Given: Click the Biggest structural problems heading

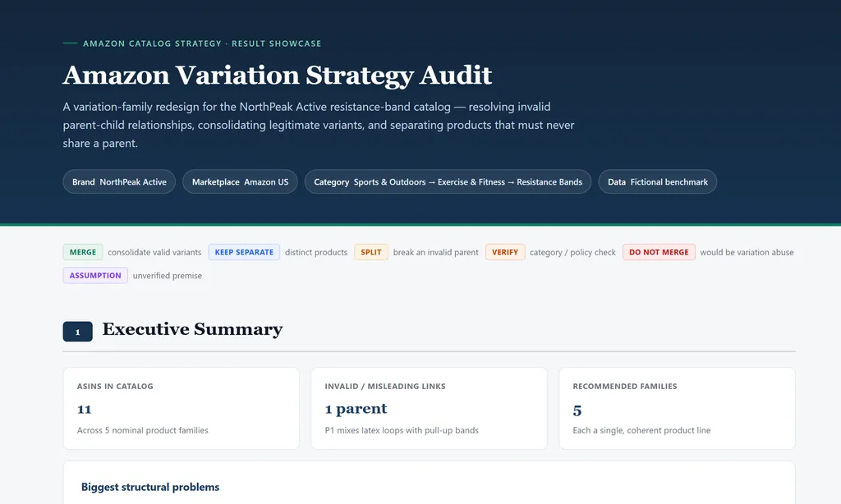Looking at the screenshot, I should click(x=150, y=487).
